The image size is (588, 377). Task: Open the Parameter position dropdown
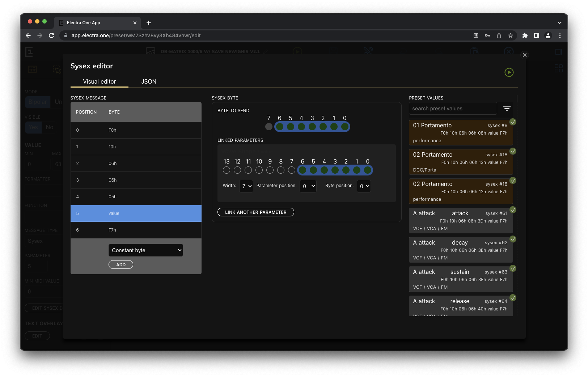pyautogui.click(x=308, y=186)
